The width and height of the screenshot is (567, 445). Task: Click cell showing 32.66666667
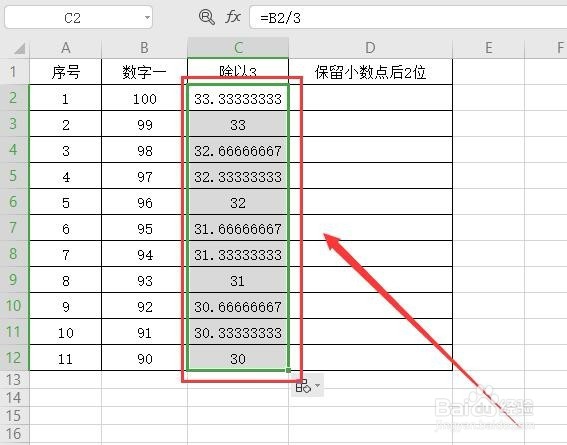(238, 150)
